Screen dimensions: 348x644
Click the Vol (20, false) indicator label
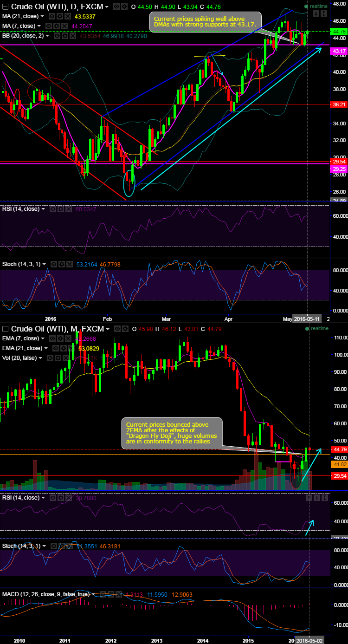19,358
